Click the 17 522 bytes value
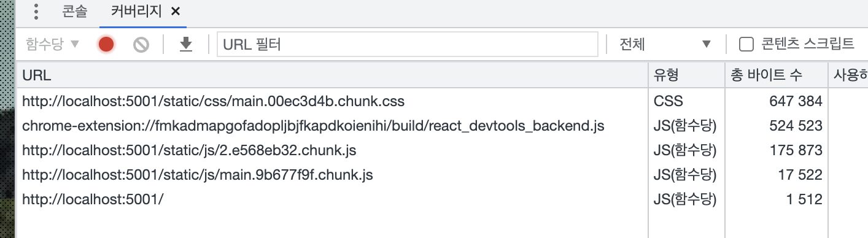The width and height of the screenshot is (868, 238). (x=800, y=175)
